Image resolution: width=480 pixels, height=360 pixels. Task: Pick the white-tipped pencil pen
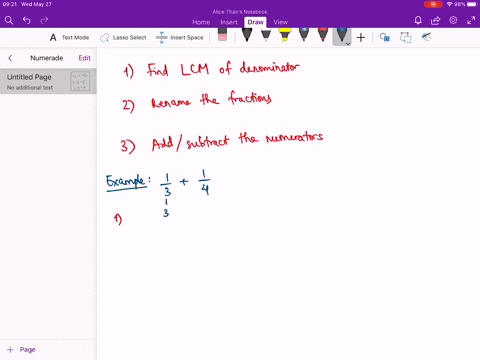tap(266, 35)
